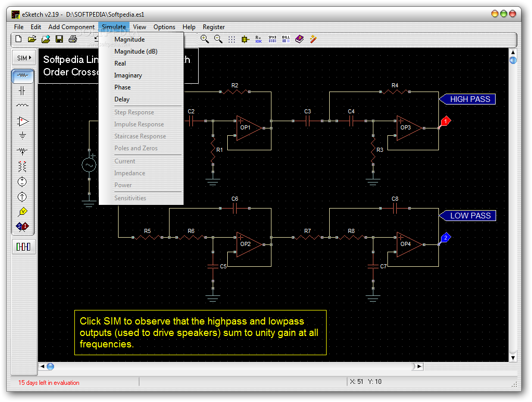The width and height of the screenshot is (532, 402).
Task: Open the SPICE netlist icon
Action: click(x=273, y=39)
